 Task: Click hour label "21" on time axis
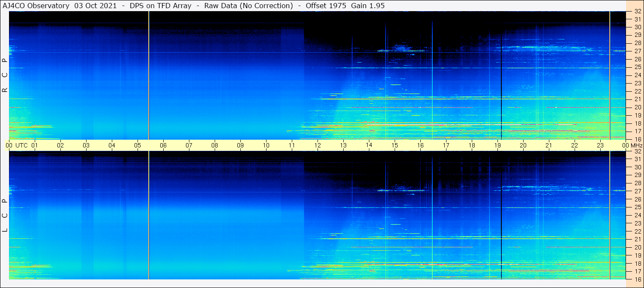tap(549, 145)
